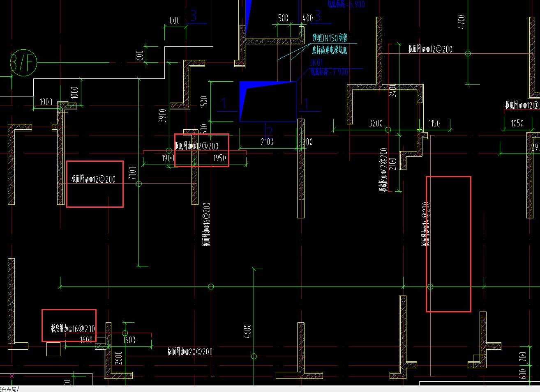This screenshot has height=392, width=540.
Task: Select 坑底标高:-7.900 elevation text
Action: click(330, 72)
